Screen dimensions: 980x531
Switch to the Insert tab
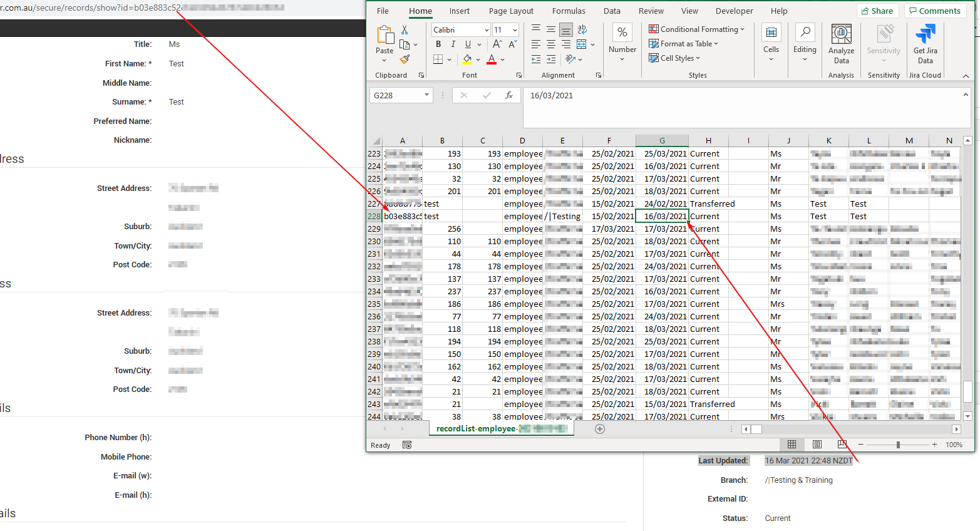coord(459,11)
